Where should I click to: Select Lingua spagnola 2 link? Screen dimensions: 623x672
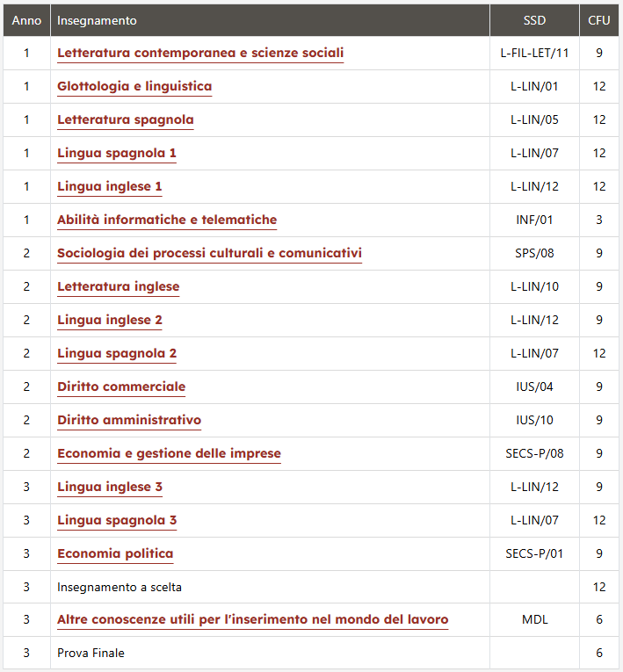tap(117, 354)
